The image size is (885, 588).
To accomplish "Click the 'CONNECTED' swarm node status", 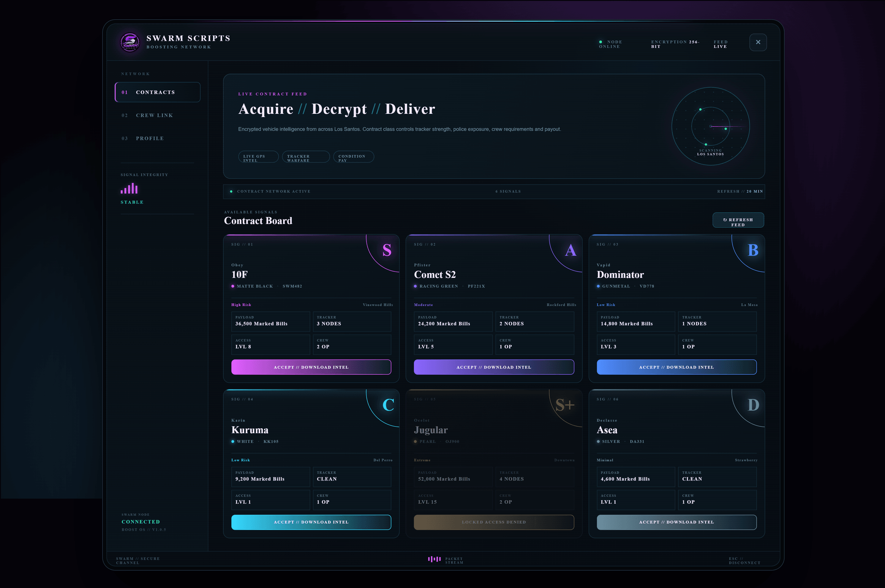I will point(141,522).
